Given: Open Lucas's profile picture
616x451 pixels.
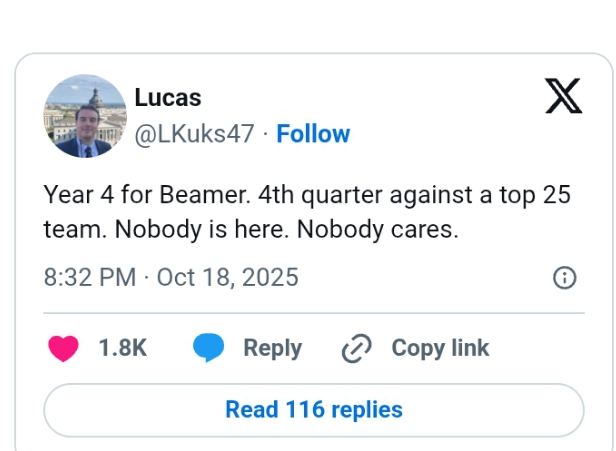Looking at the screenshot, I should click(85, 116).
